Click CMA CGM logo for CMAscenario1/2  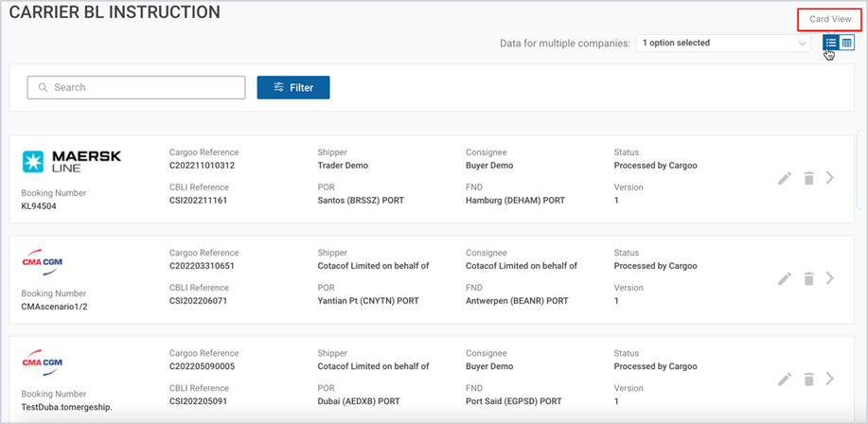click(42, 261)
